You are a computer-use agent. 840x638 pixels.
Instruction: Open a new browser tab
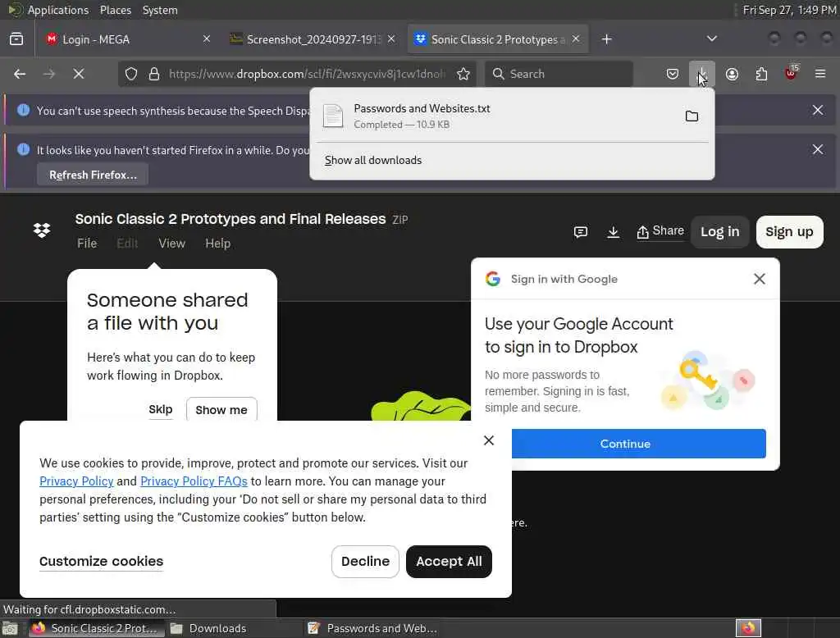606,39
